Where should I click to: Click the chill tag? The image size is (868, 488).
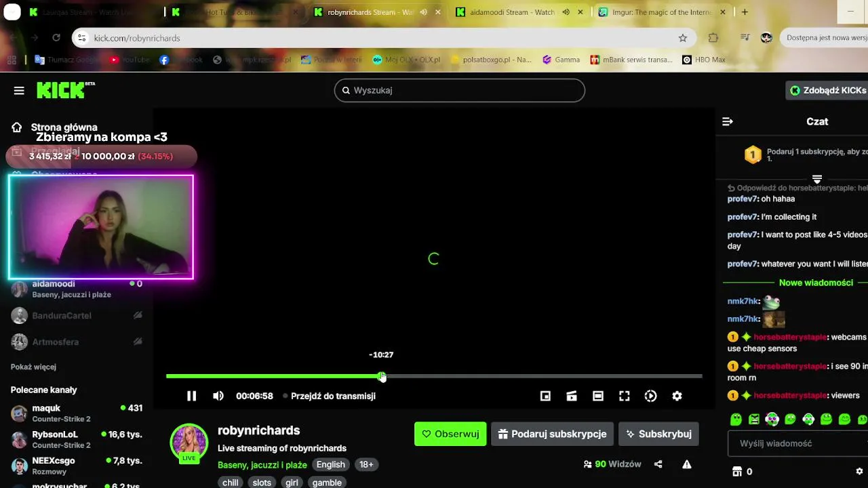(231, 483)
